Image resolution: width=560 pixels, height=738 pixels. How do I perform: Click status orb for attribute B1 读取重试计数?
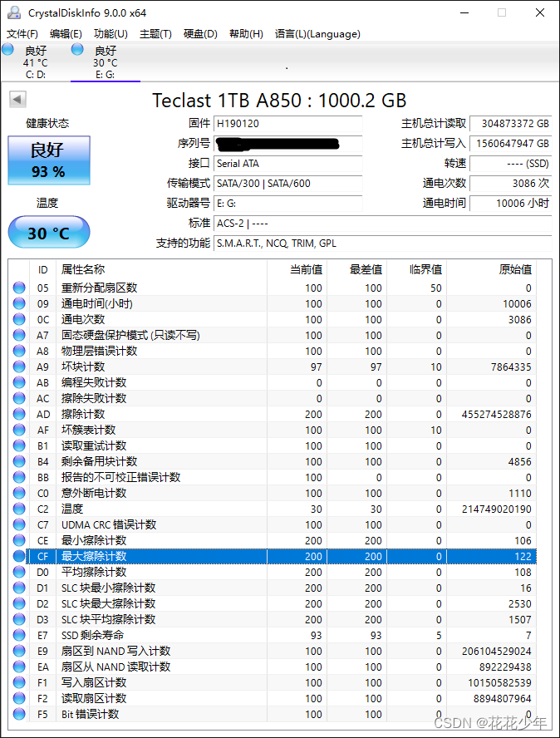click(19, 445)
